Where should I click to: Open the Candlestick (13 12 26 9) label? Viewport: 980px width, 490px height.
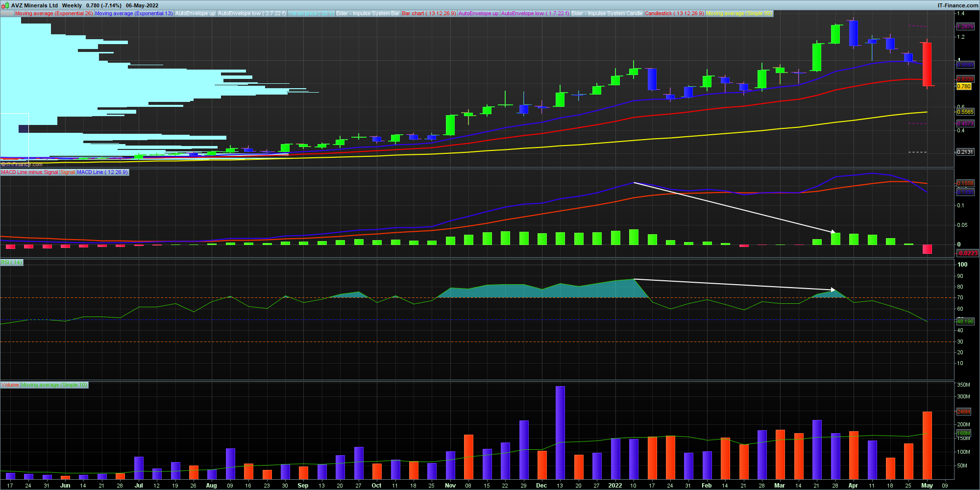click(674, 14)
